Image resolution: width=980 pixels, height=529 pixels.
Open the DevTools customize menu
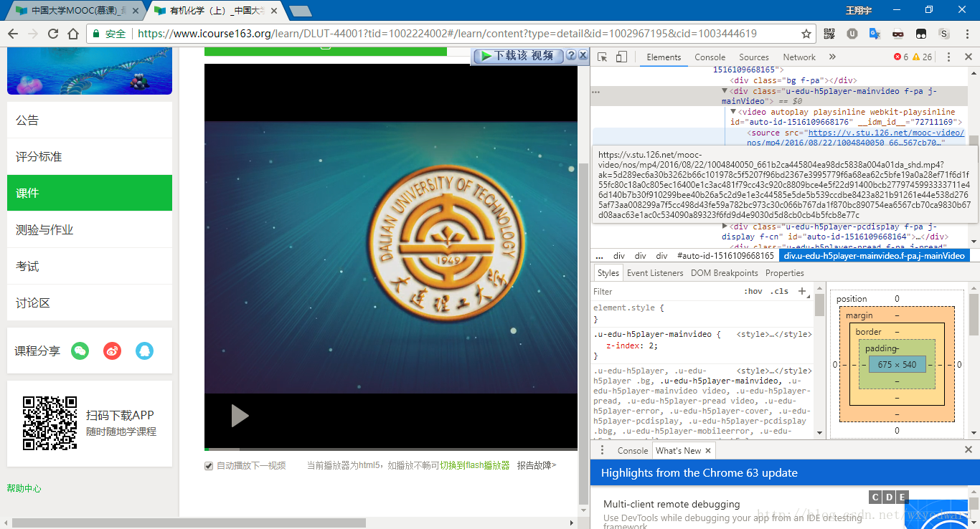pyautogui.click(x=948, y=57)
